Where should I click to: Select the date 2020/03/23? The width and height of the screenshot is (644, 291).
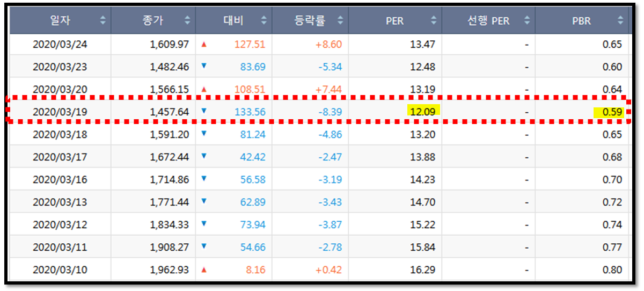60,67
